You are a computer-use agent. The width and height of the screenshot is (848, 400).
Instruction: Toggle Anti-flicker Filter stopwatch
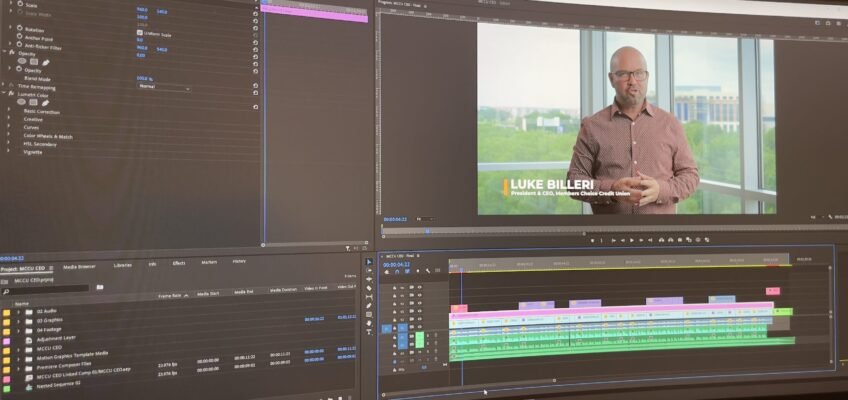[x=19, y=44]
